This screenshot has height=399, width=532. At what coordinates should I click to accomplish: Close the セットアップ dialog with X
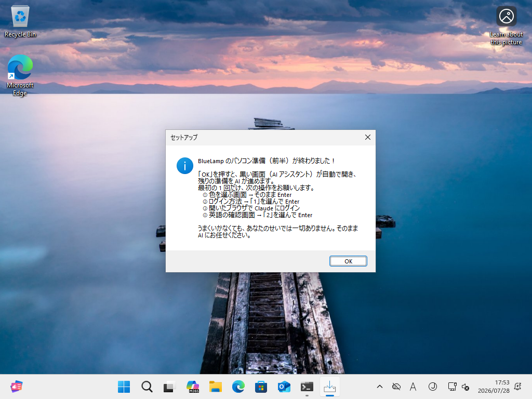[x=367, y=137]
